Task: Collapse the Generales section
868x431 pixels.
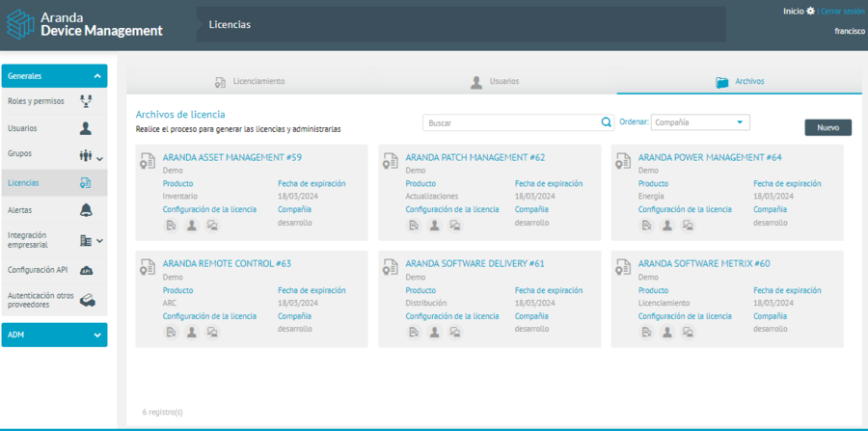Action: tap(54, 76)
